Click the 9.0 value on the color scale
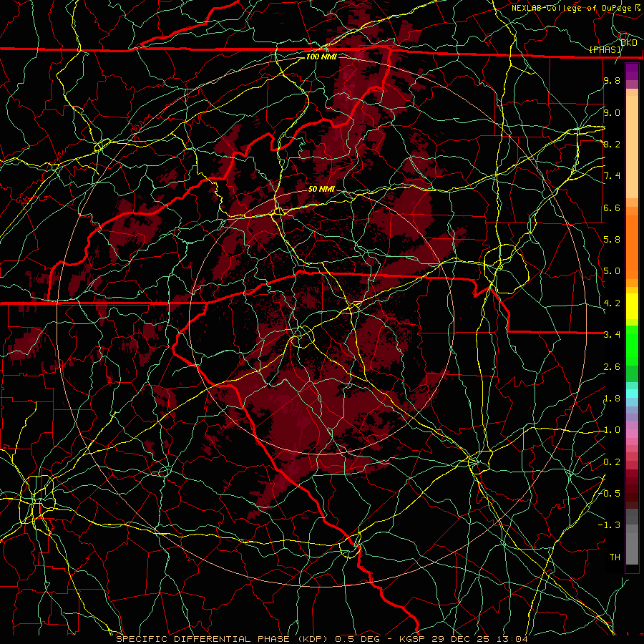Screen dimensions: 644x644 click(612, 112)
